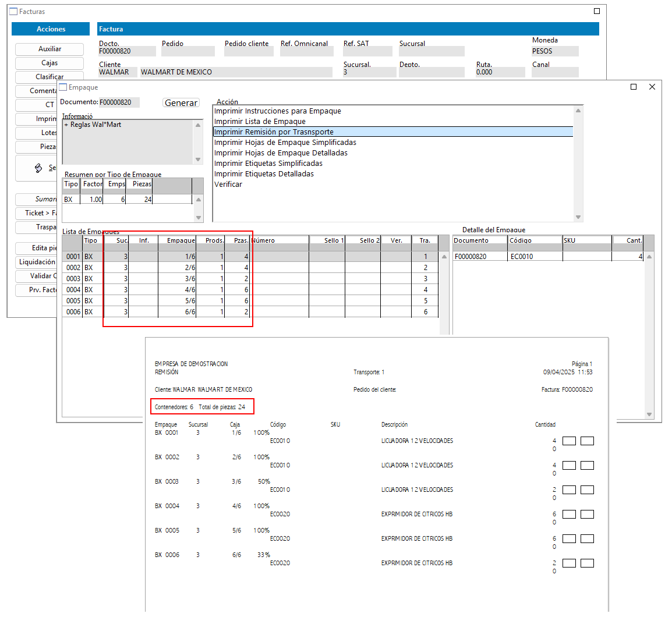The width and height of the screenshot is (672, 617).
Task: Click the Canal field in Facturas
Action: point(555,72)
